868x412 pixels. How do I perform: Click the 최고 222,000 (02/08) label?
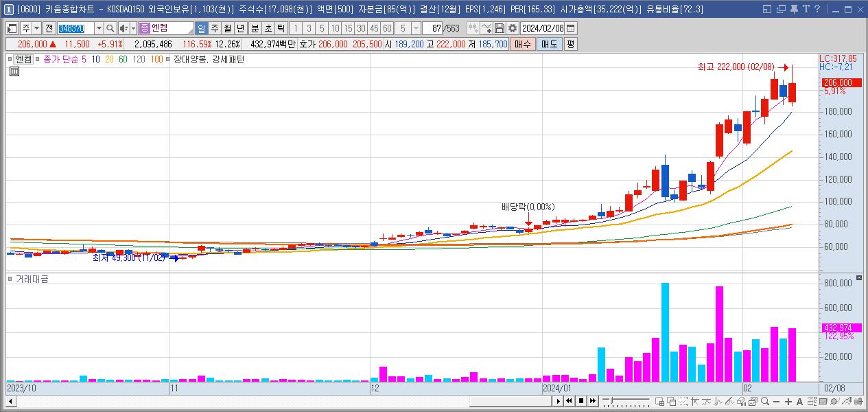coord(736,67)
